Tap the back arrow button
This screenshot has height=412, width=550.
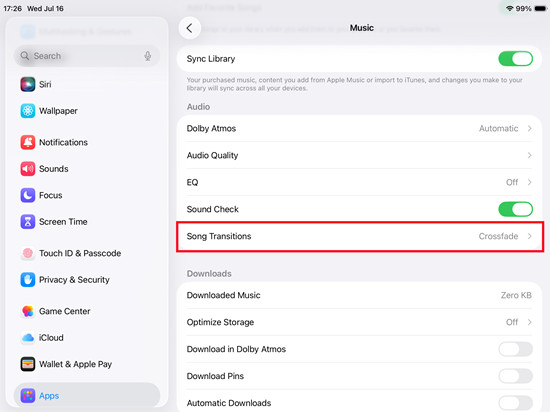tap(190, 28)
